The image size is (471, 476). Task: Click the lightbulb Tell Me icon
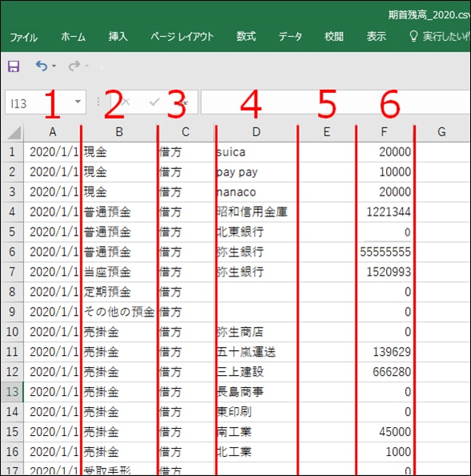413,36
